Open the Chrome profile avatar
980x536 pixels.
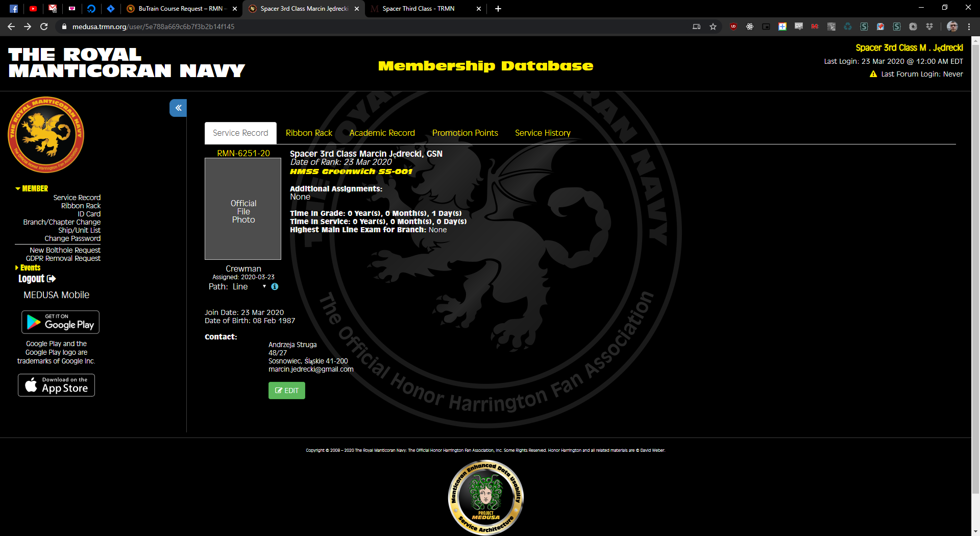(x=952, y=27)
